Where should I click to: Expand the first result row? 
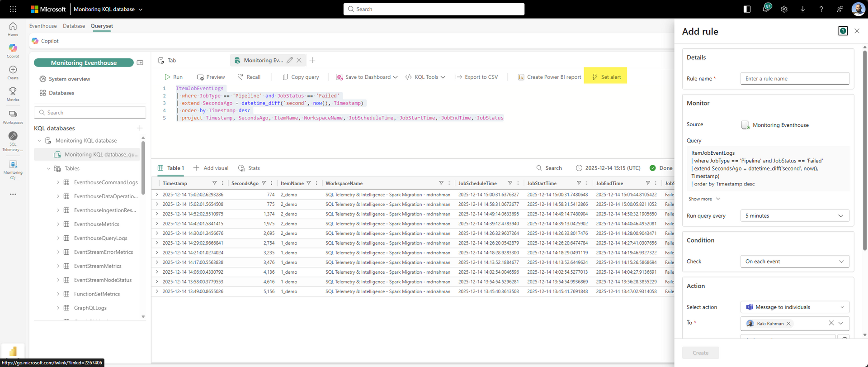(x=157, y=195)
